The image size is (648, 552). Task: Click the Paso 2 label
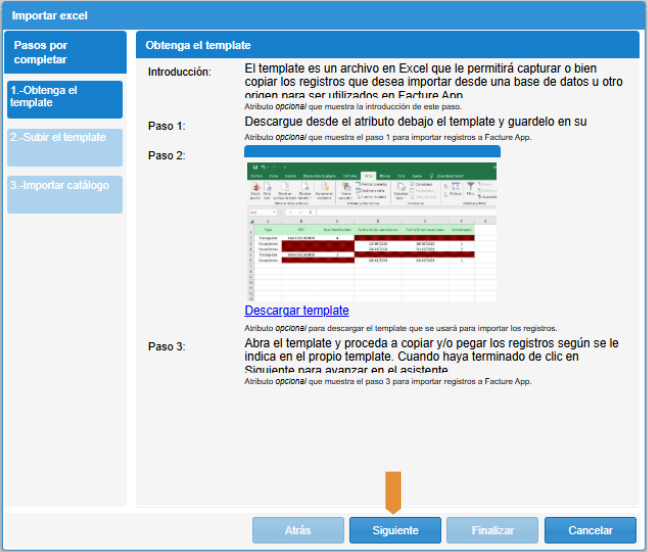166,156
